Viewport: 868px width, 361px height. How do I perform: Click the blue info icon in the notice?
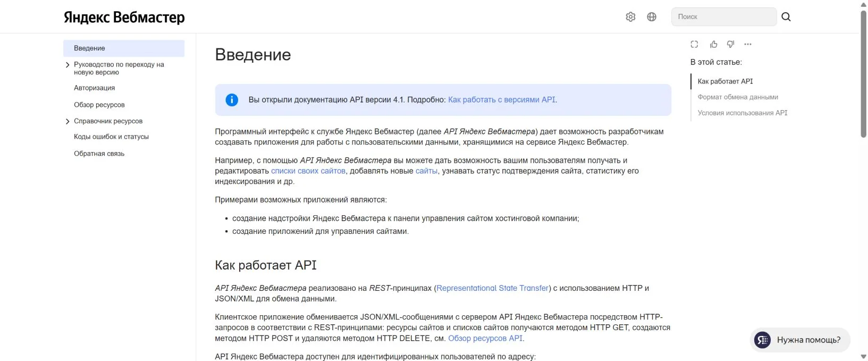pyautogui.click(x=232, y=100)
